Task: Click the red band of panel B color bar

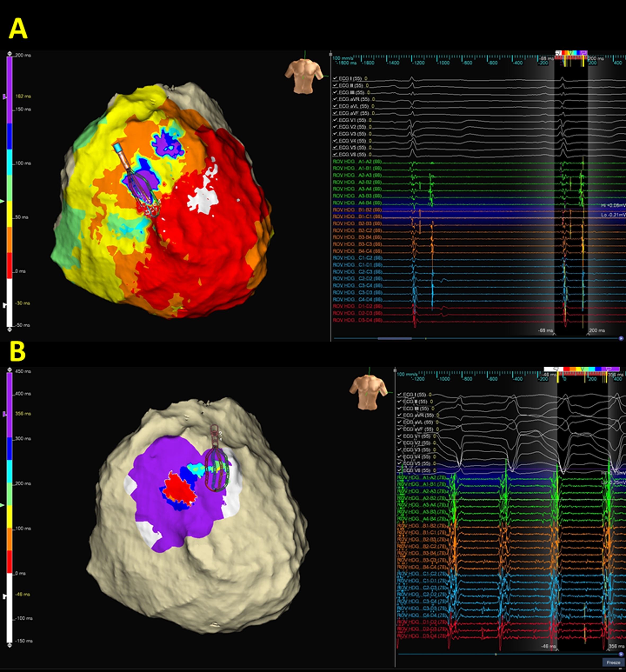Action: click(x=10, y=561)
